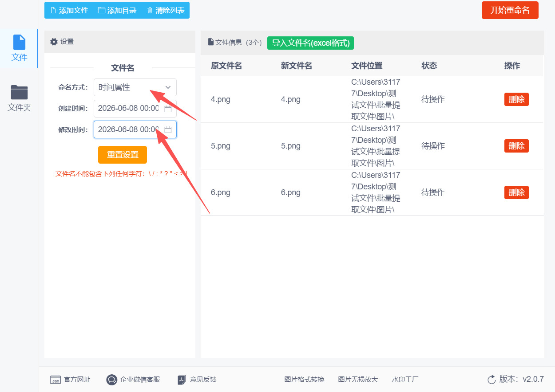Viewport: 555px width, 392px height.
Task: Open 意见反馈 feedback icon
Action: click(x=181, y=380)
